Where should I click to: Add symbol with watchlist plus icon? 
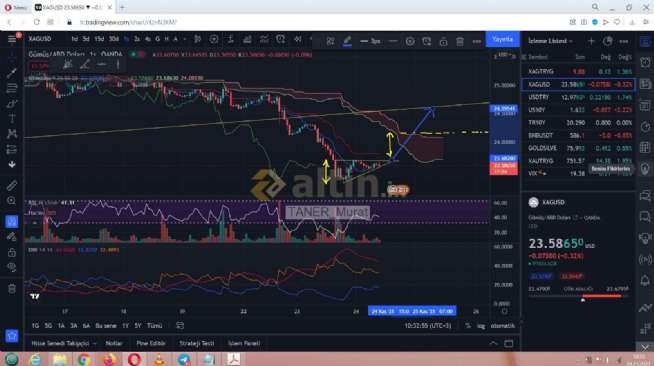point(591,41)
